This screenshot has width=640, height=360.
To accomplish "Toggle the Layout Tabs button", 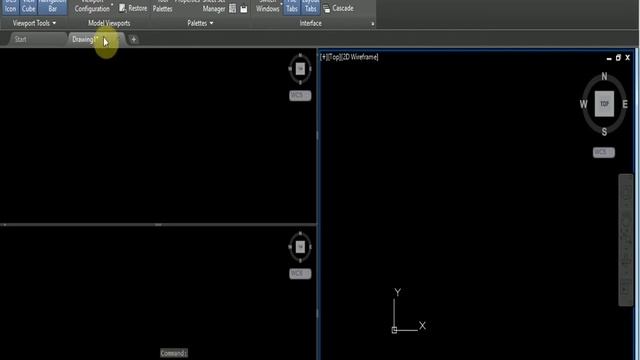I will coord(311,7).
